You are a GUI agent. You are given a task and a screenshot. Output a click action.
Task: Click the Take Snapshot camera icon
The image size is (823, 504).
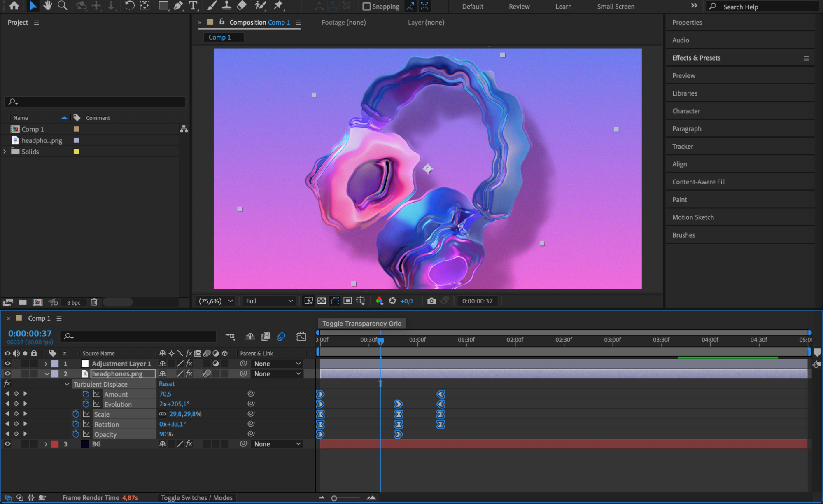click(431, 301)
